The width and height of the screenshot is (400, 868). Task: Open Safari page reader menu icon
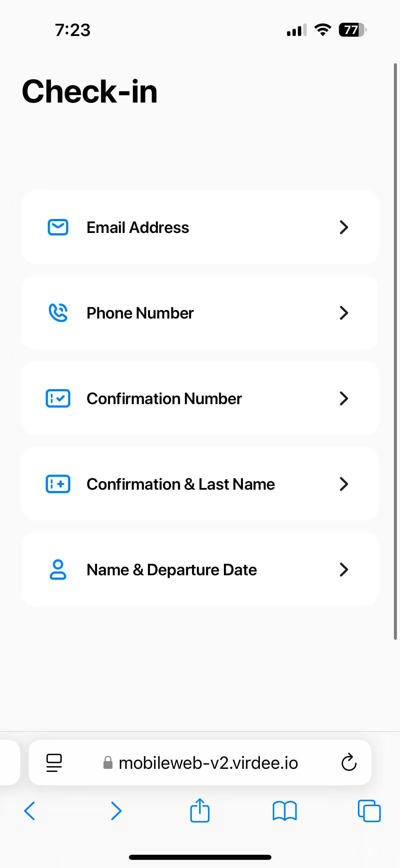pyautogui.click(x=54, y=763)
